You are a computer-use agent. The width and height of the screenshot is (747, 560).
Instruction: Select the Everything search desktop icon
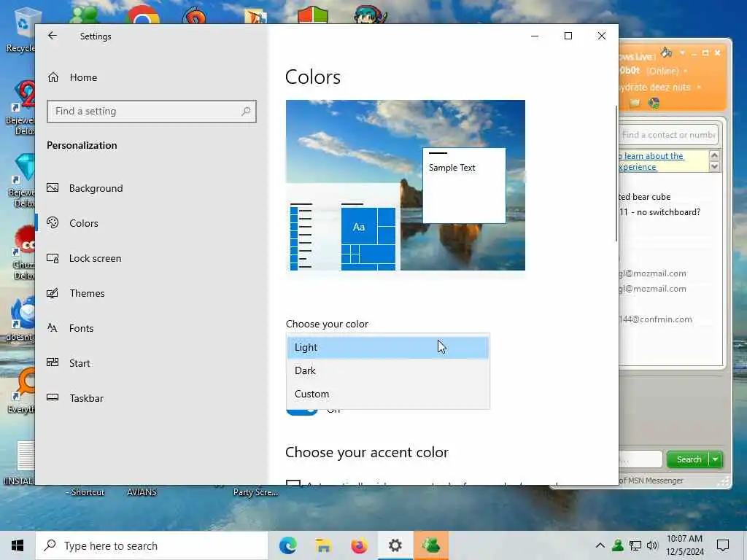coord(21,392)
